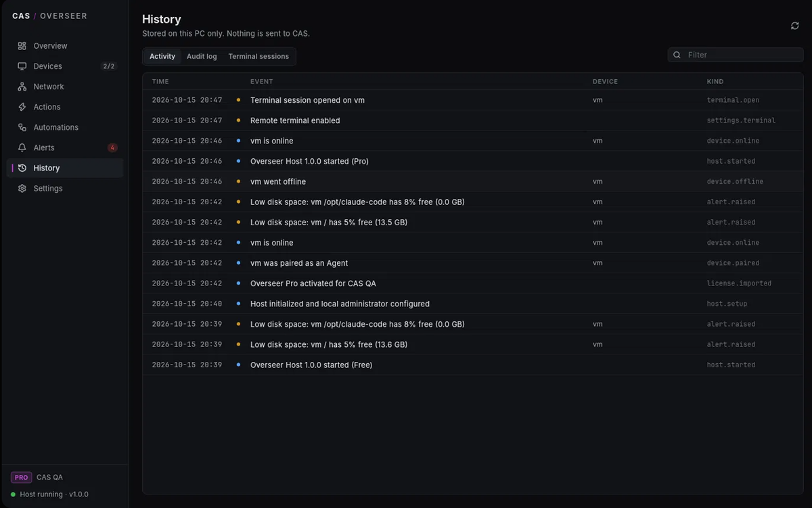Click the PRO license badge
812x508 pixels.
coord(22,478)
